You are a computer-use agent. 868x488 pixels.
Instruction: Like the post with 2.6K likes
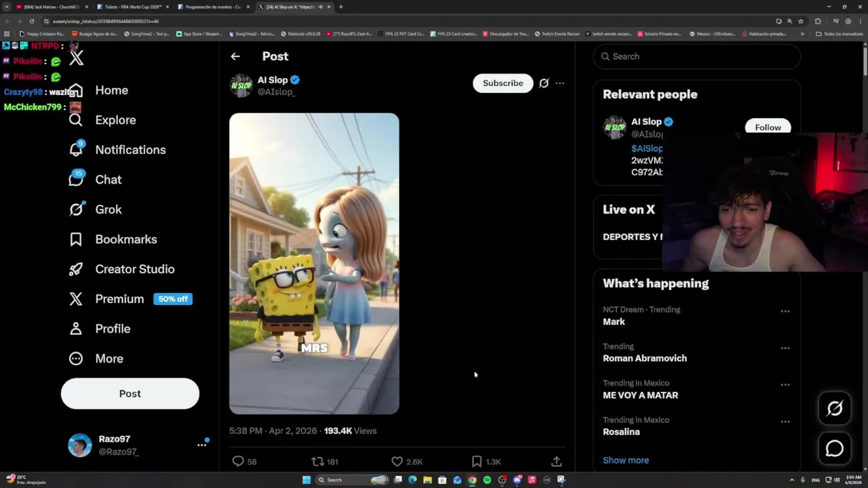(407, 462)
